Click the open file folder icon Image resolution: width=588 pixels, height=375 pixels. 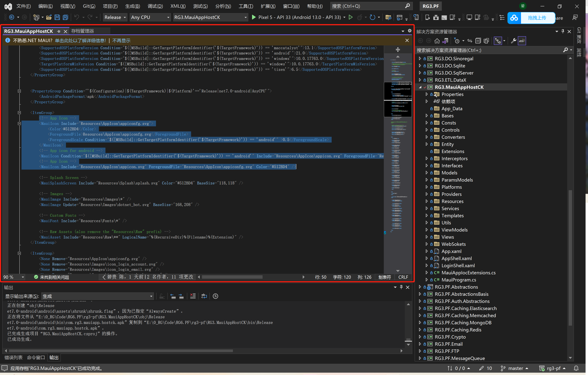49,17
